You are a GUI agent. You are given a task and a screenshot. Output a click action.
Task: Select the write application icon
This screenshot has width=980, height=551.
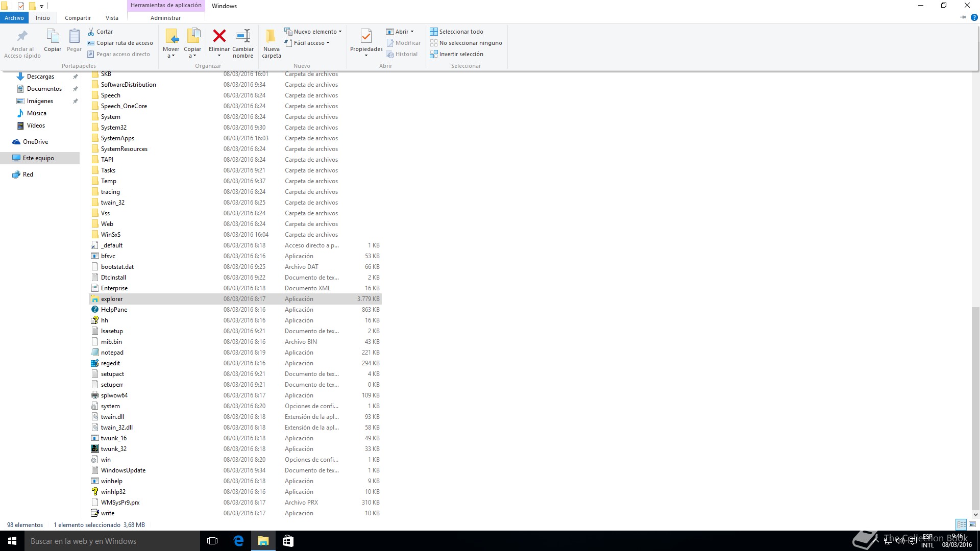95,513
